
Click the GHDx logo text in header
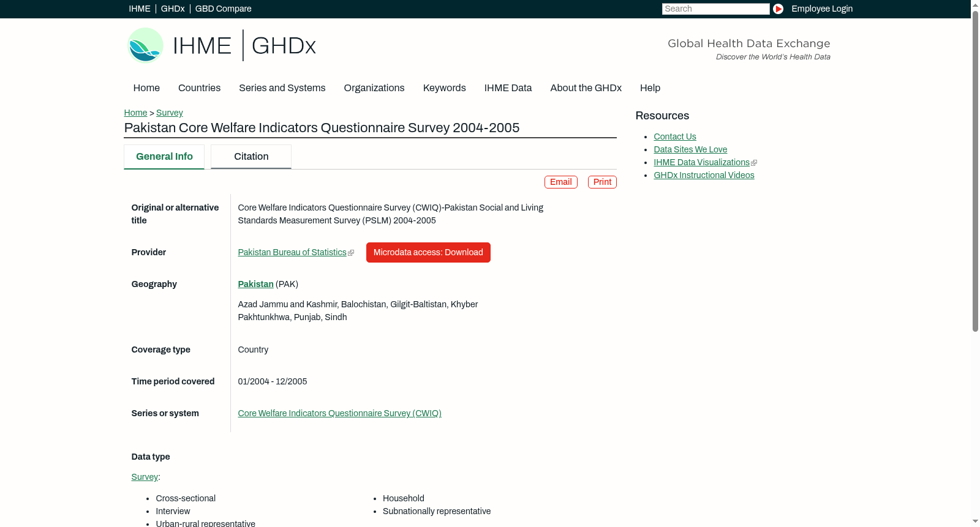tap(284, 46)
